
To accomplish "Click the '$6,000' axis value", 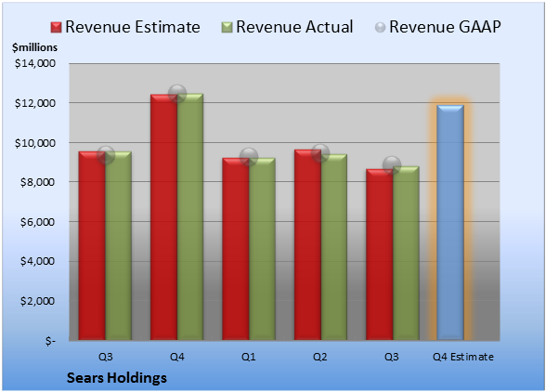I will 37,222.
